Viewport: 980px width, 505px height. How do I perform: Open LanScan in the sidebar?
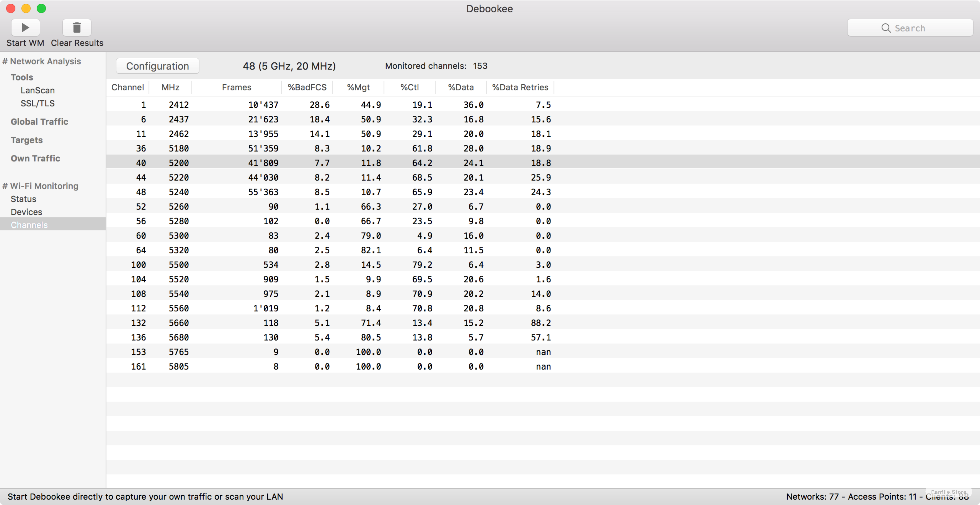tap(38, 90)
